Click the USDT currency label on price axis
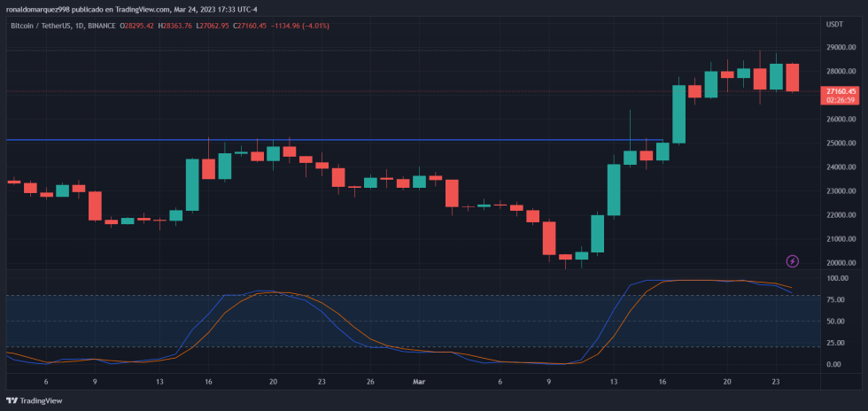This screenshot has width=868, height=411. coord(833,25)
